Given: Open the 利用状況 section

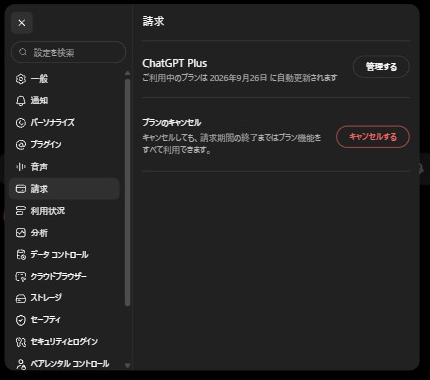Looking at the screenshot, I should 64,211.
